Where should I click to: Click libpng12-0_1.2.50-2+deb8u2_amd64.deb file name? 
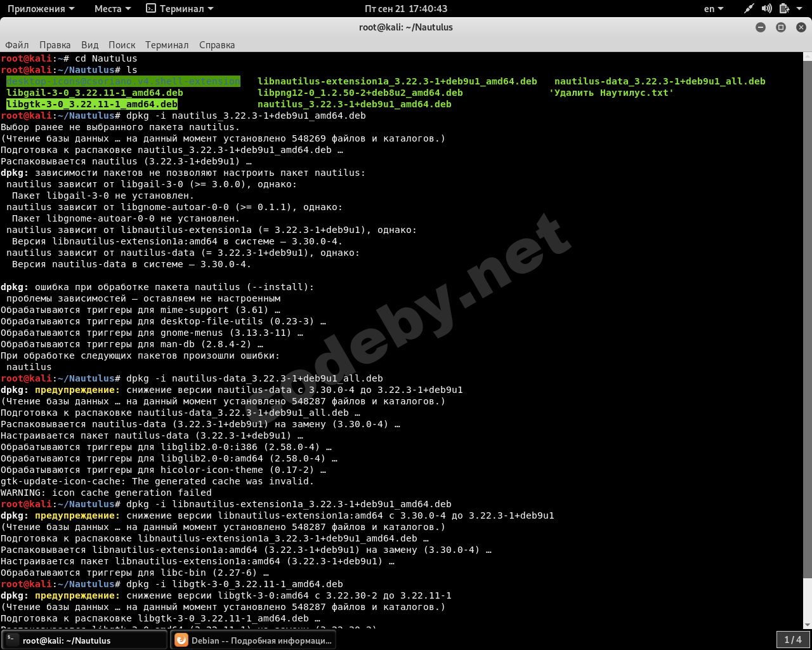click(x=360, y=93)
